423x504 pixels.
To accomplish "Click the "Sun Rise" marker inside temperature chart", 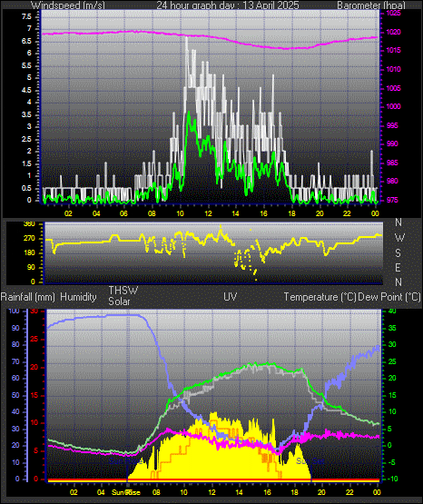I will [125, 461].
